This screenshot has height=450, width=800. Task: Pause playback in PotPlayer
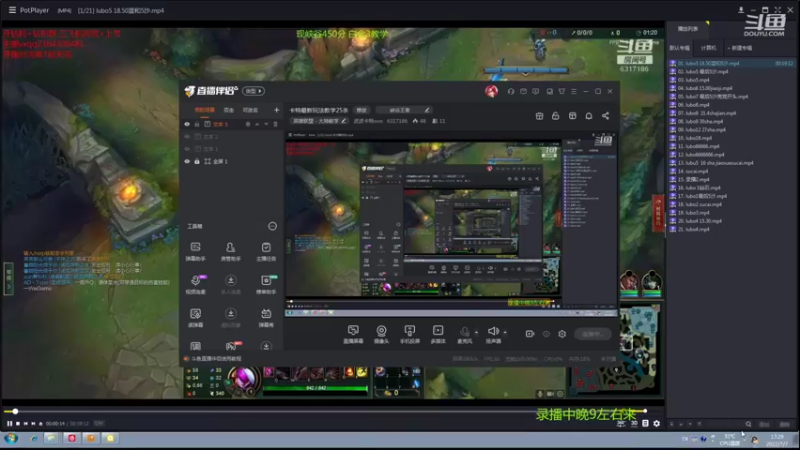coord(9,423)
